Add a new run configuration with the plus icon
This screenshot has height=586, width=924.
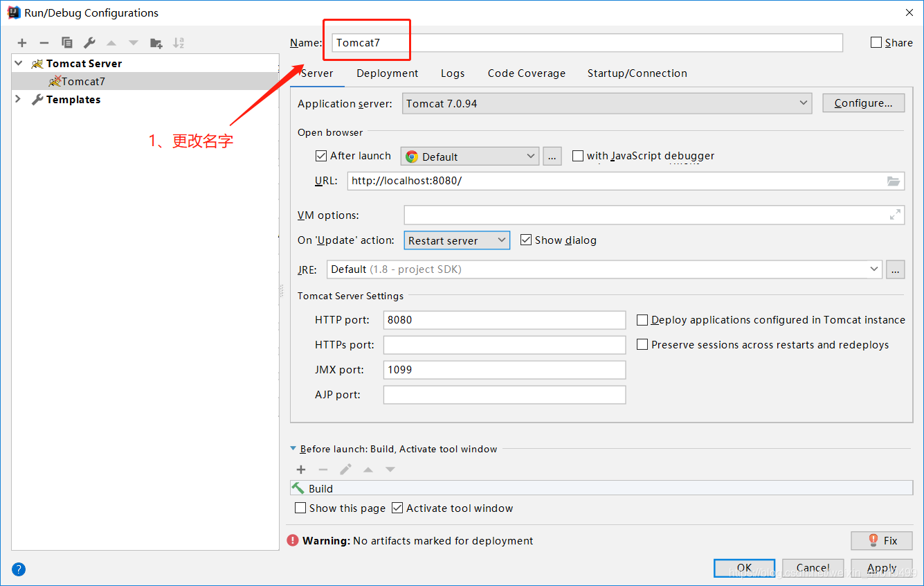pos(22,43)
